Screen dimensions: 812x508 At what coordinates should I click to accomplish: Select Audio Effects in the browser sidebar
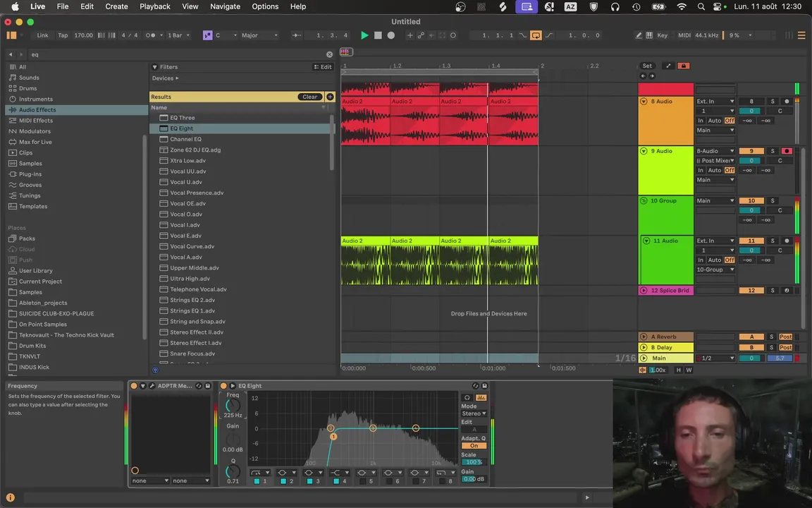[76, 110]
